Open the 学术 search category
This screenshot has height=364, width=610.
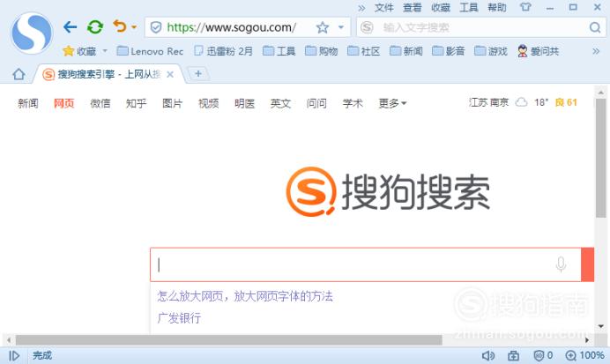(x=353, y=103)
